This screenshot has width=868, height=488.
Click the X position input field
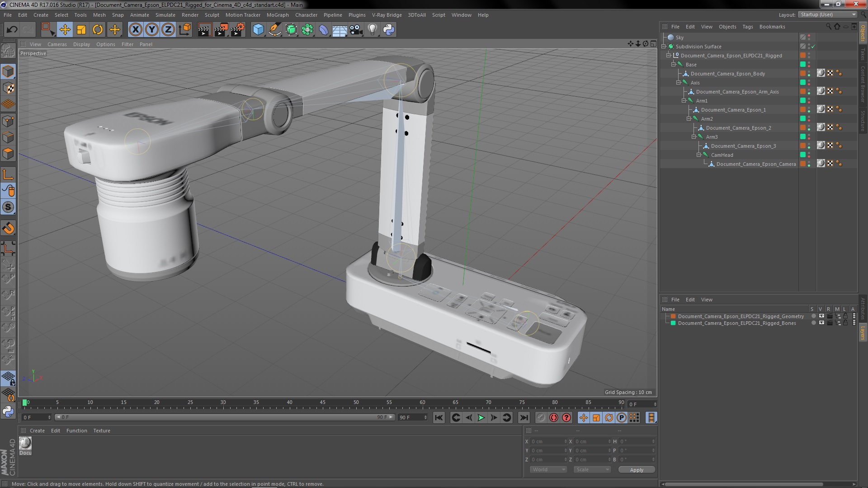548,441
